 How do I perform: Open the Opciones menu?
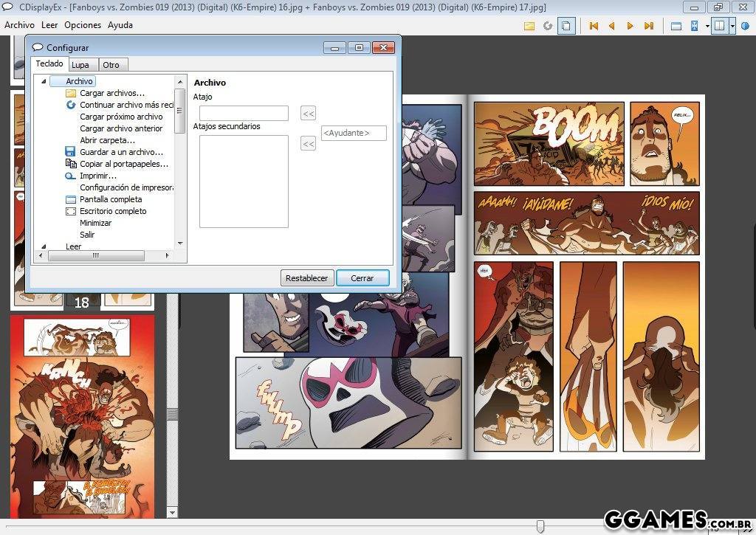[83, 24]
